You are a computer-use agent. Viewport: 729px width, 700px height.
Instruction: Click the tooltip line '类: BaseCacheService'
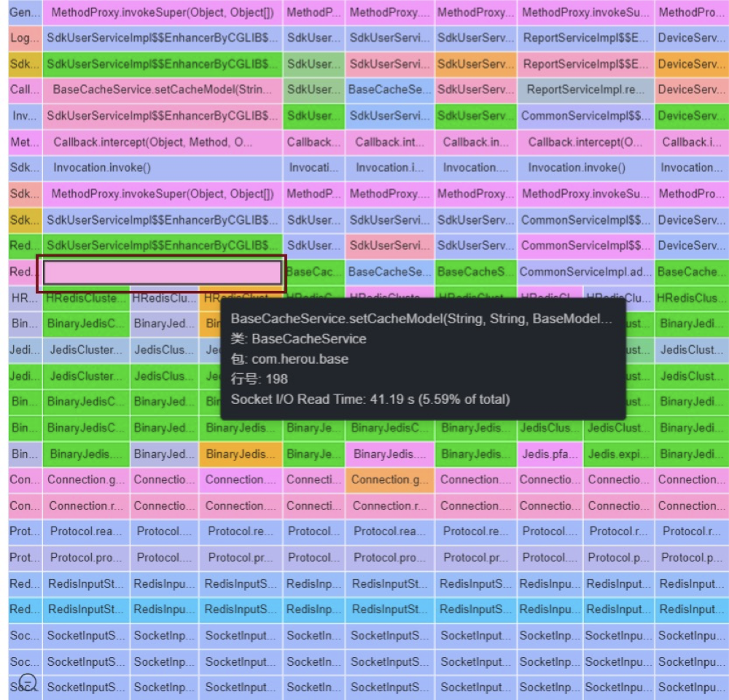[298, 338]
